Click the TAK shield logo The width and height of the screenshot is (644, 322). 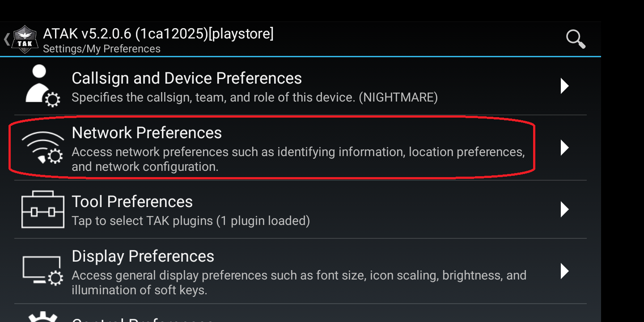(x=25, y=39)
